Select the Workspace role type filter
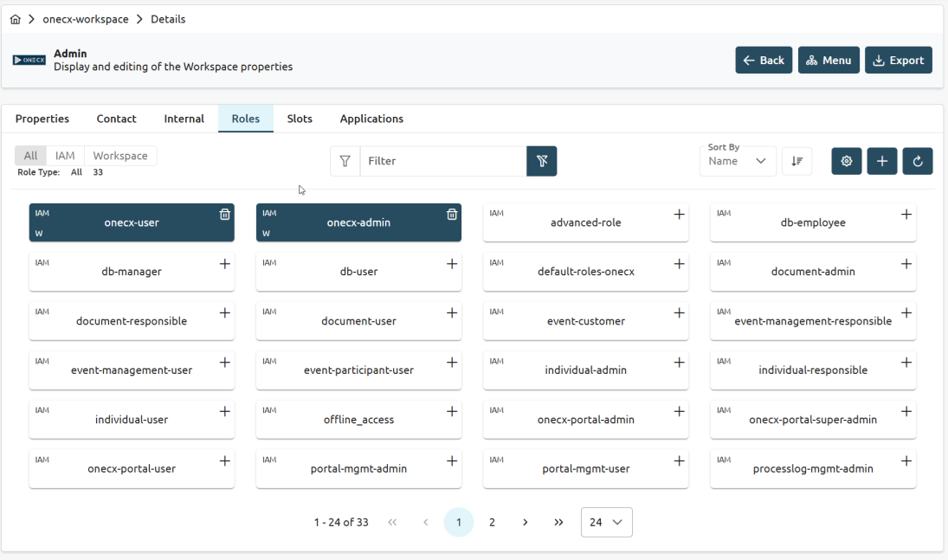Viewport: 948px width, 560px height. 120,156
